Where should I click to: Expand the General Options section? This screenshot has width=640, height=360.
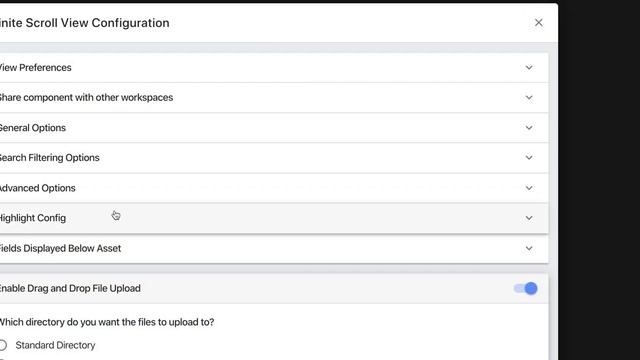[274, 128]
